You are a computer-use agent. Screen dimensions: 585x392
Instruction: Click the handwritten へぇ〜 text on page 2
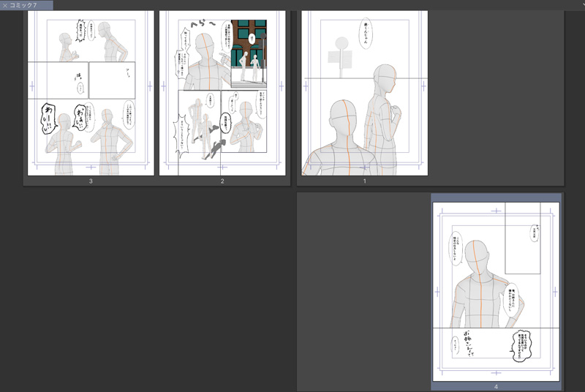click(201, 29)
